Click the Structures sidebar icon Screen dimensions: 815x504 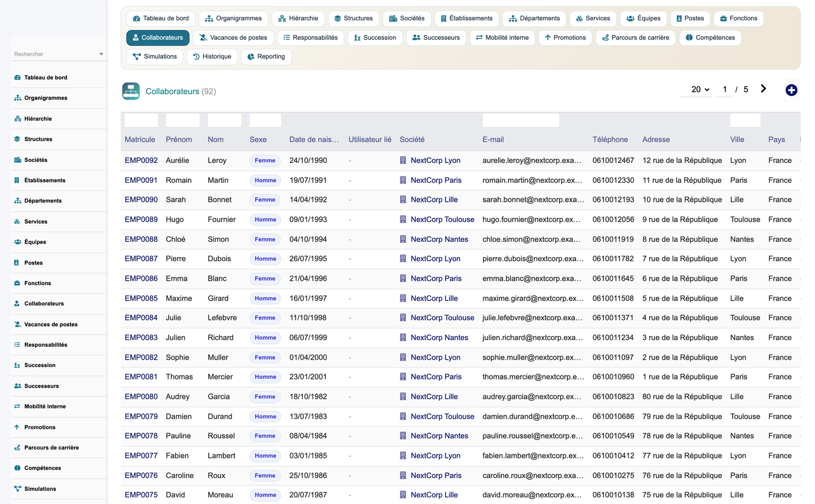[17, 139]
